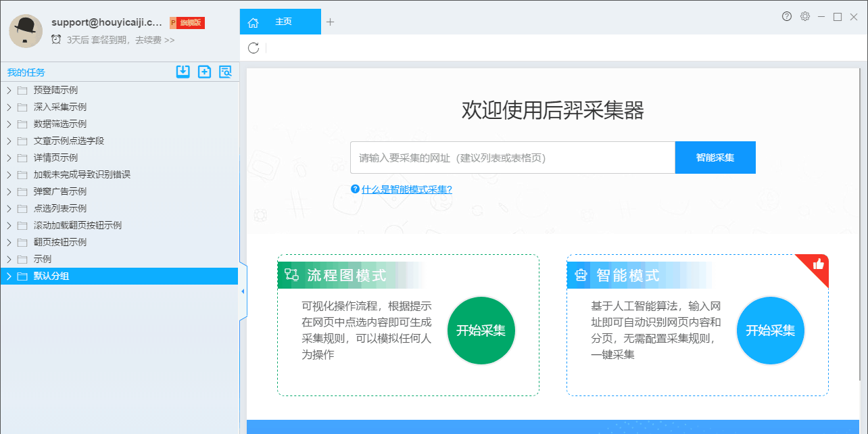868x434 pixels.
Task: Click the new task group icon
Action: 204,72
